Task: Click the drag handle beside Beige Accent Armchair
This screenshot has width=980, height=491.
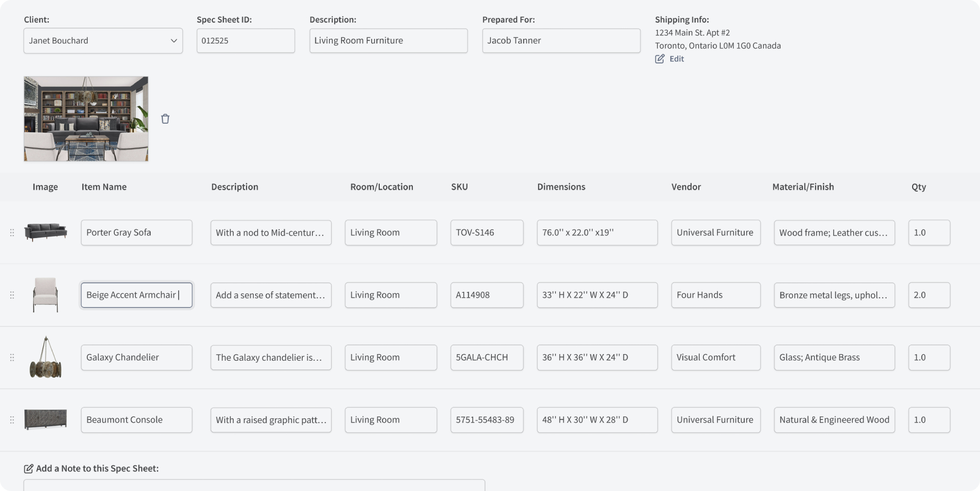Action: (12, 295)
